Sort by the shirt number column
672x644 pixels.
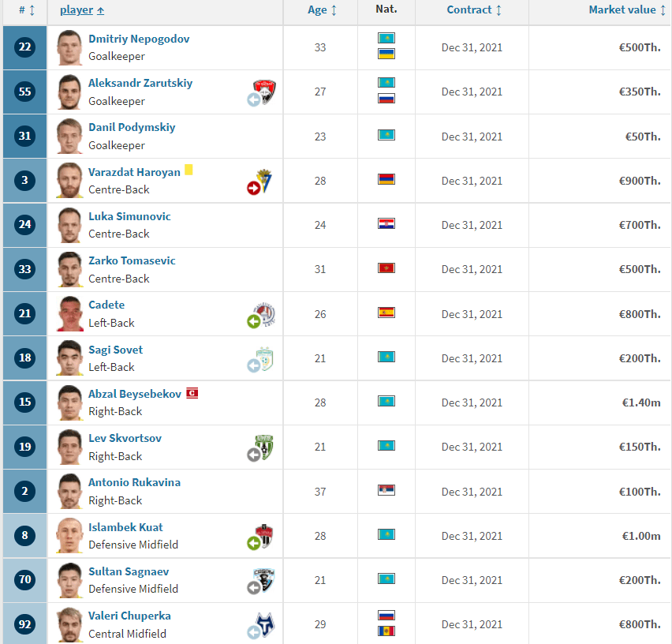(x=27, y=9)
